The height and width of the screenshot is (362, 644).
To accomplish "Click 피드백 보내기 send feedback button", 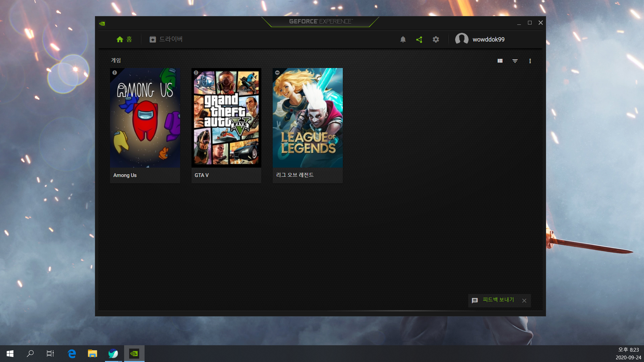I will [x=498, y=300].
